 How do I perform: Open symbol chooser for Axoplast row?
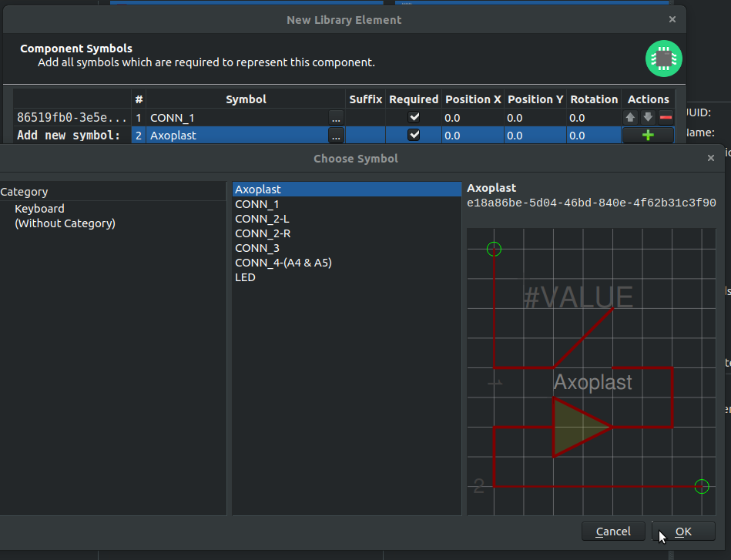pos(336,136)
